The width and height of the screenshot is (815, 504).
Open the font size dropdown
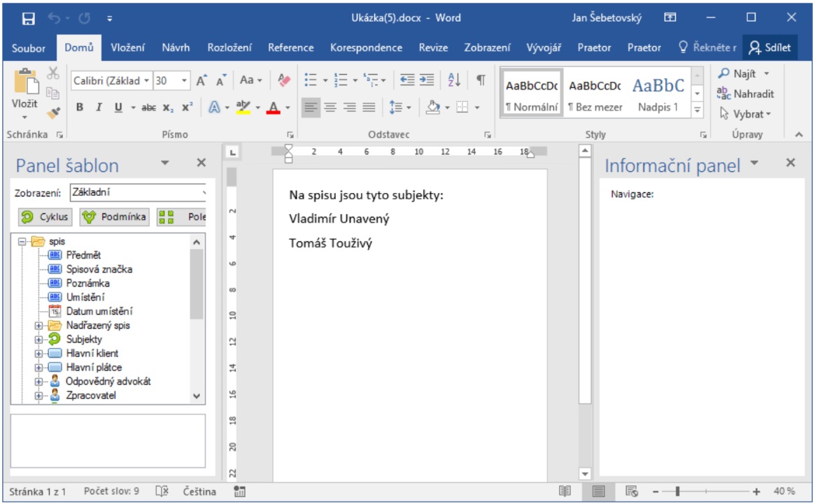[x=185, y=80]
